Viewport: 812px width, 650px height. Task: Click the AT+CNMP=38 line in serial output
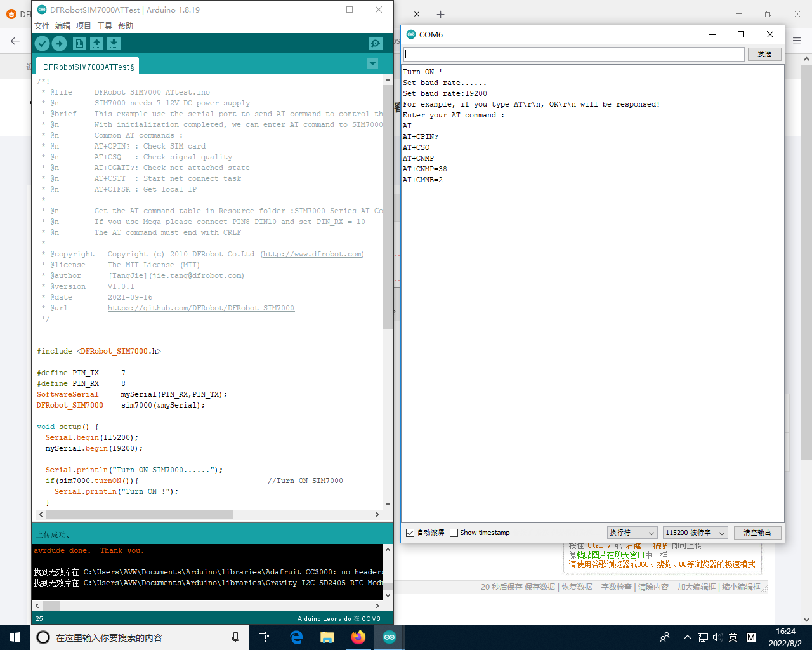click(425, 169)
